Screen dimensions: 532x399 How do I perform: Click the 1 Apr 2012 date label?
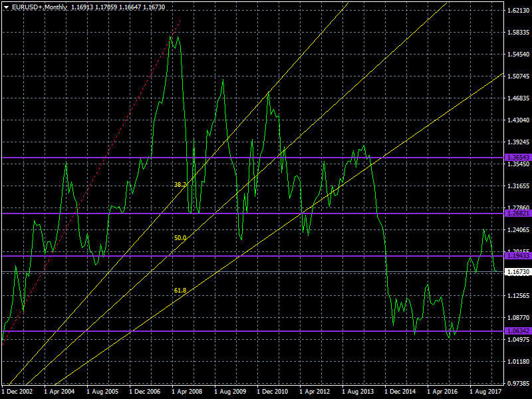(315, 392)
